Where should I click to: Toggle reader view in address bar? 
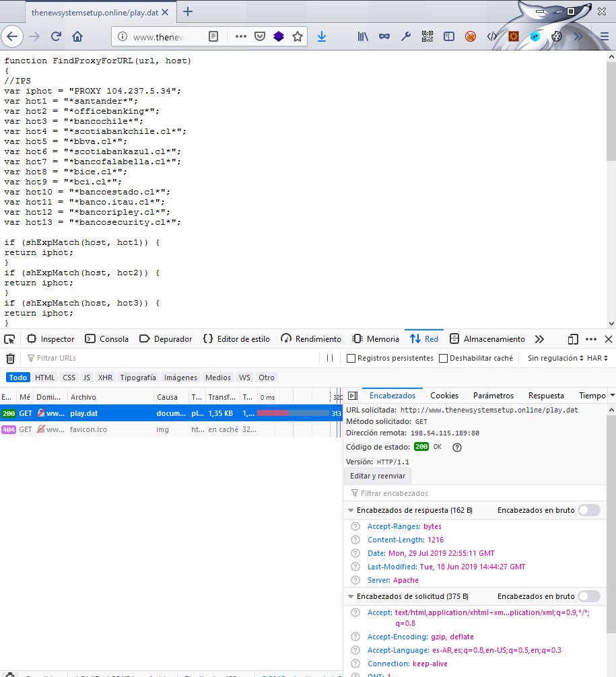click(213, 37)
